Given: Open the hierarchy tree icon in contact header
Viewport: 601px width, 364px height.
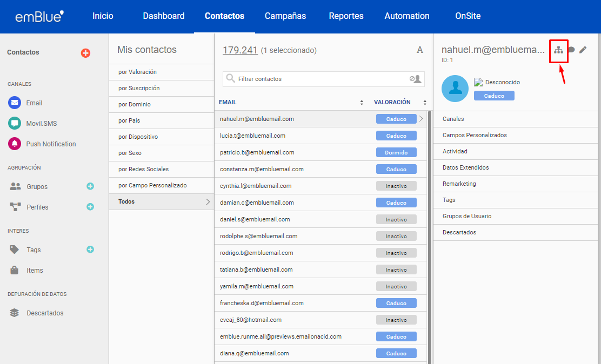Looking at the screenshot, I should (558, 50).
